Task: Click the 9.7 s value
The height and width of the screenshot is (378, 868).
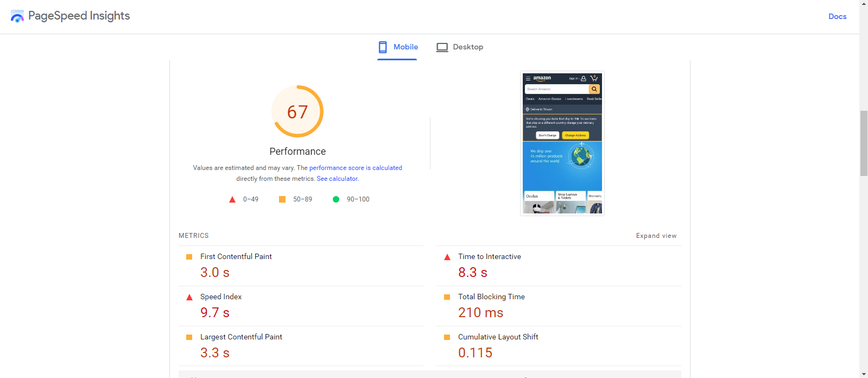Action: 215,313
